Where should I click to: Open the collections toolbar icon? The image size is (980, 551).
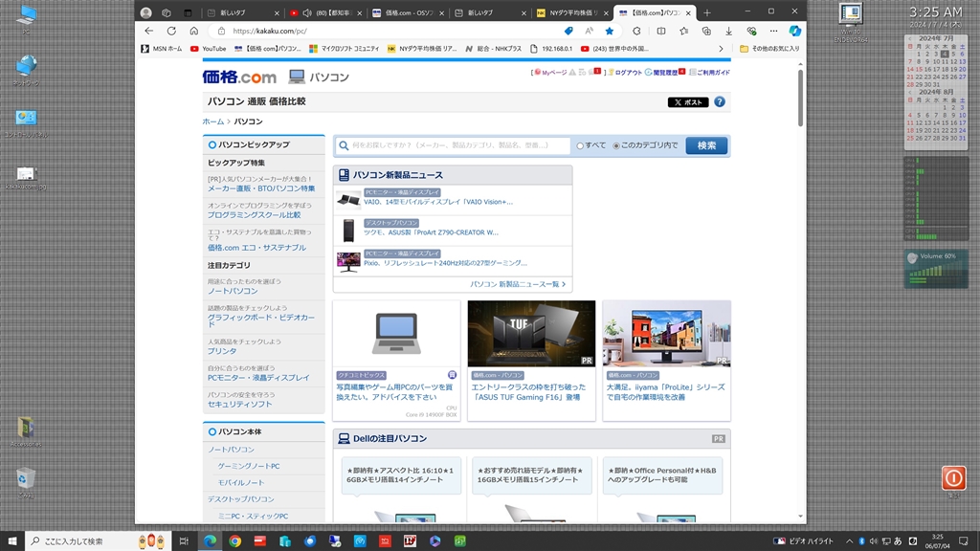[706, 31]
